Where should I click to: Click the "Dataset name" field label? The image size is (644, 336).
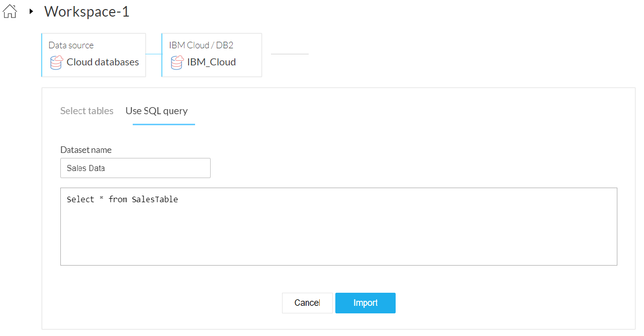click(86, 150)
